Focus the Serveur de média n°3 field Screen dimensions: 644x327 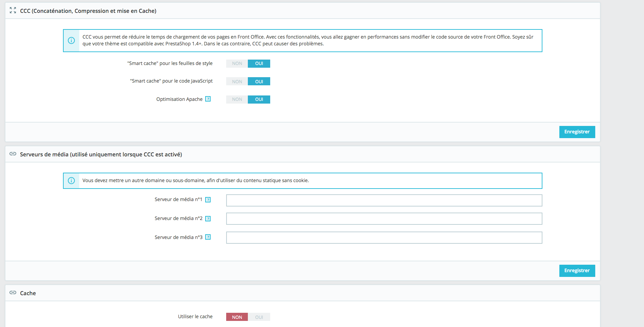click(384, 238)
